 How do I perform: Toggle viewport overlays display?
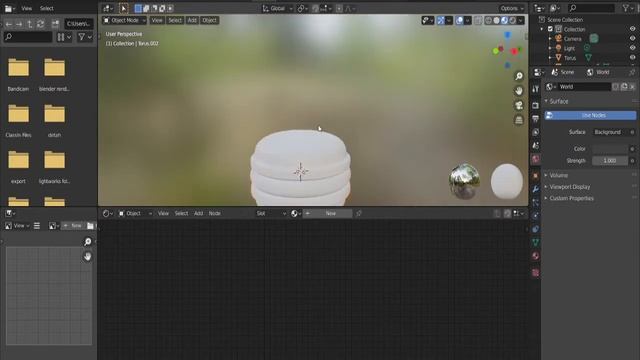pyautogui.click(x=460, y=20)
